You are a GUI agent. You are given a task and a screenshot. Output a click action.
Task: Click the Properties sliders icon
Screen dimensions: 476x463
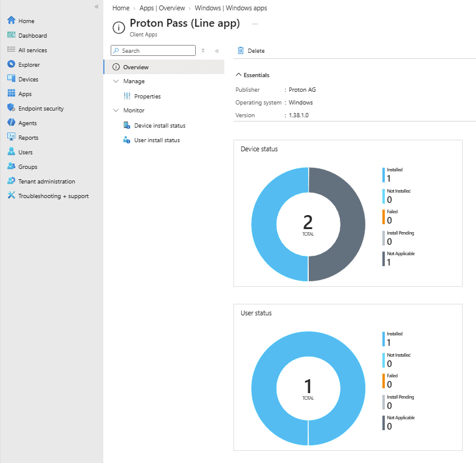coord(127,96)
